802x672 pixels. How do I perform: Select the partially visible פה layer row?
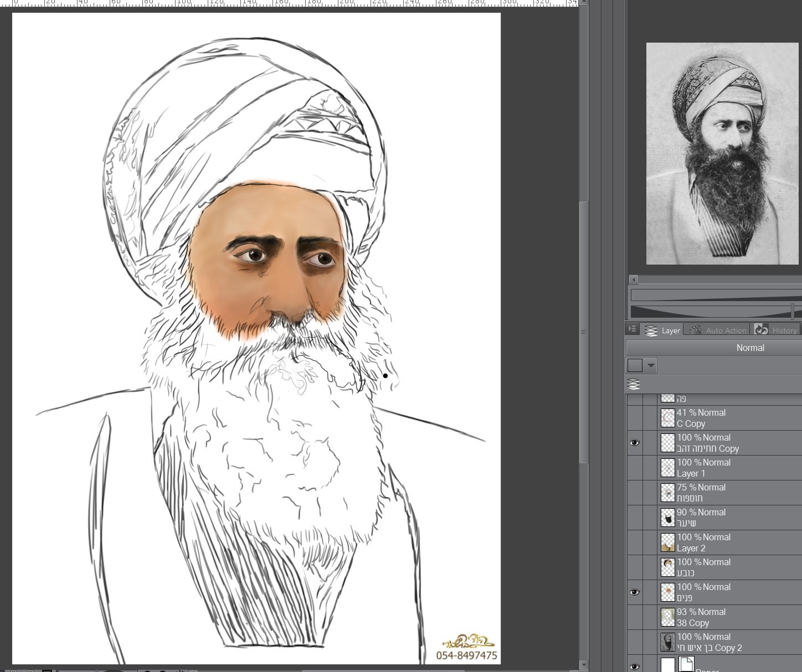coord(714,399)
